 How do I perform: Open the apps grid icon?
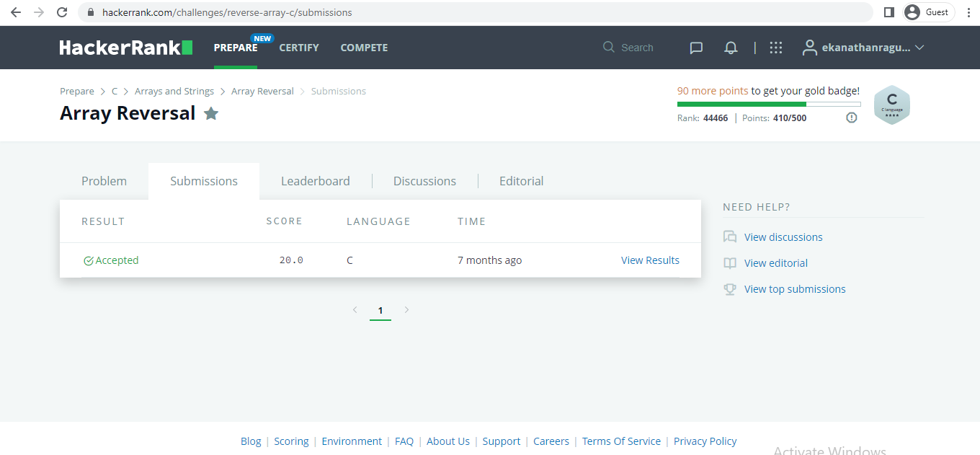point(775,48)
